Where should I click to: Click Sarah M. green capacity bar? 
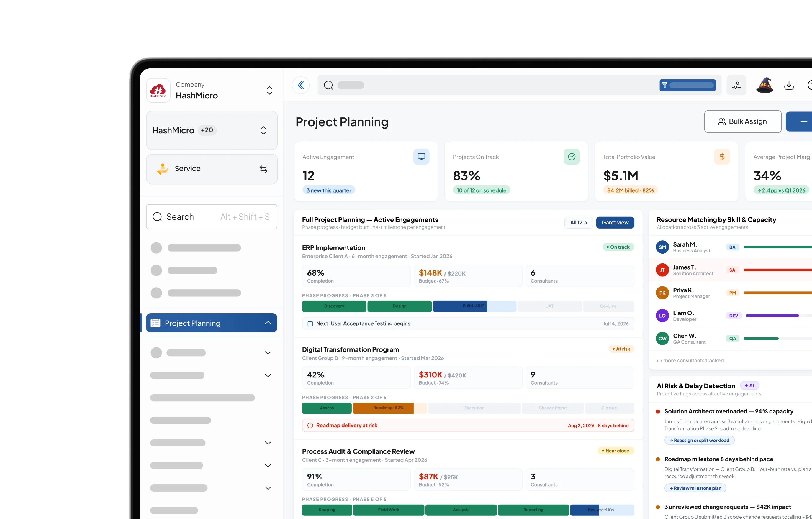(777, 247)
